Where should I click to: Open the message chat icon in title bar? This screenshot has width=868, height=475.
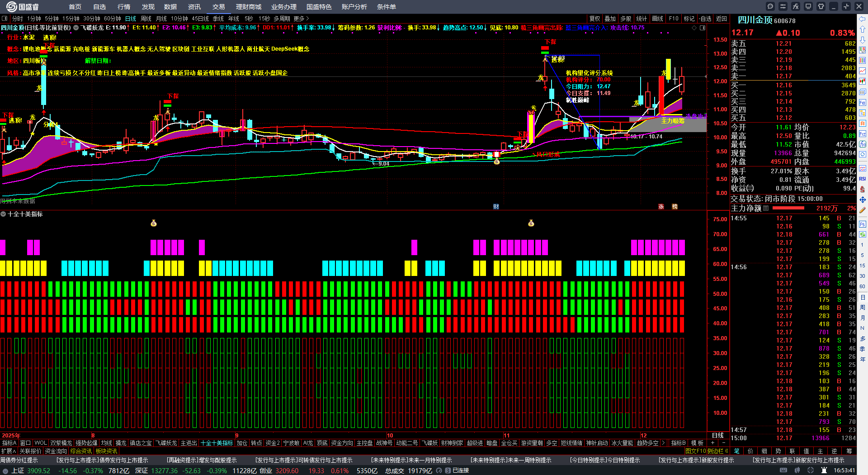coord(770,6)
